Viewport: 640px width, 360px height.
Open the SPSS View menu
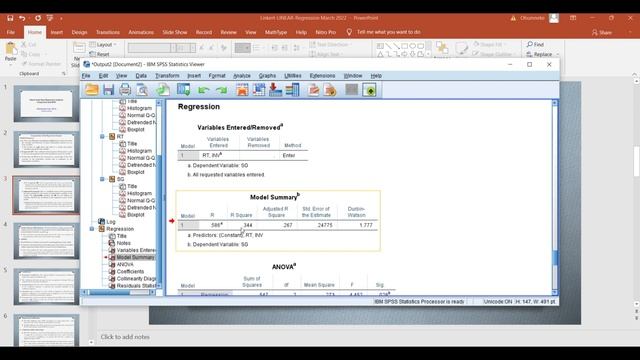pos(121,76)
